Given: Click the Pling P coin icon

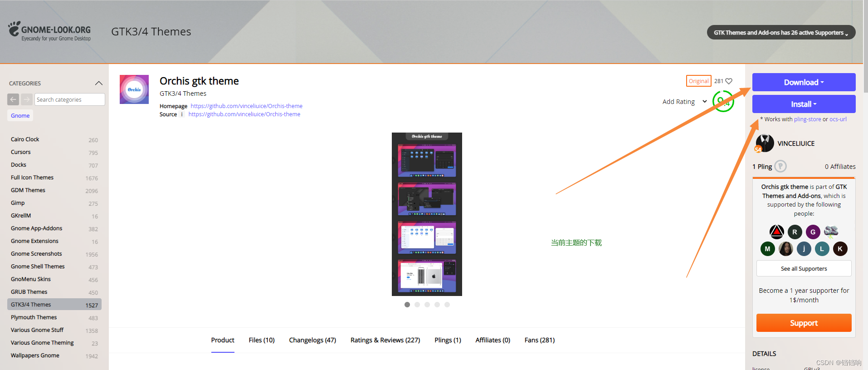Looking at the screenshot, I should [x=780, y=167].
